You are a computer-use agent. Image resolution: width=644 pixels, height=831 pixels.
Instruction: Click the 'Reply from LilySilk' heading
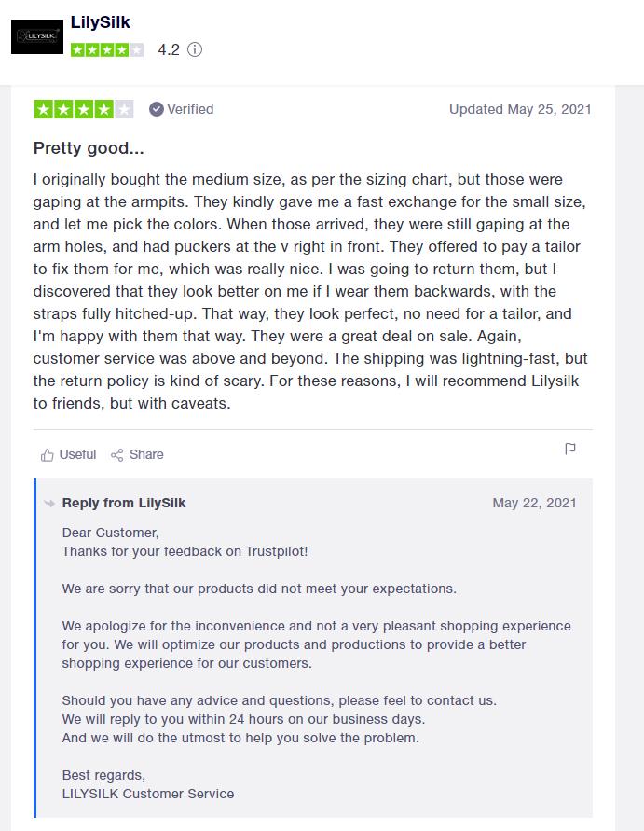point(124,503)
